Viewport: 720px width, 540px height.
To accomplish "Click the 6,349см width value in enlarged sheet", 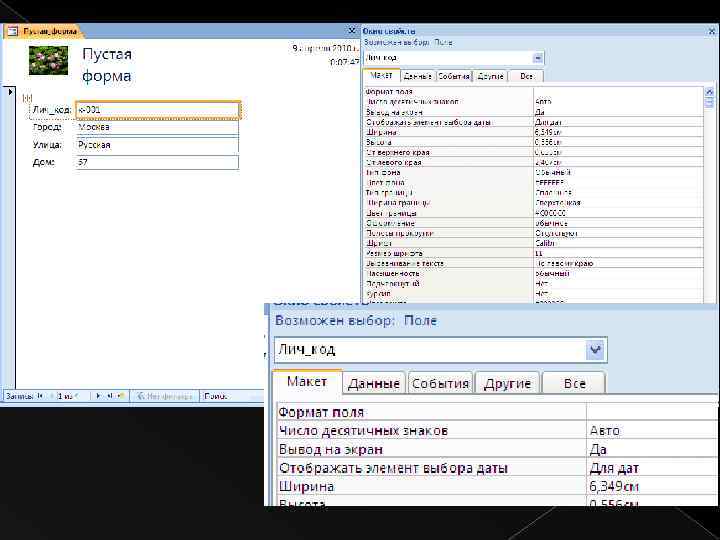I will click(x=614, y=486).
